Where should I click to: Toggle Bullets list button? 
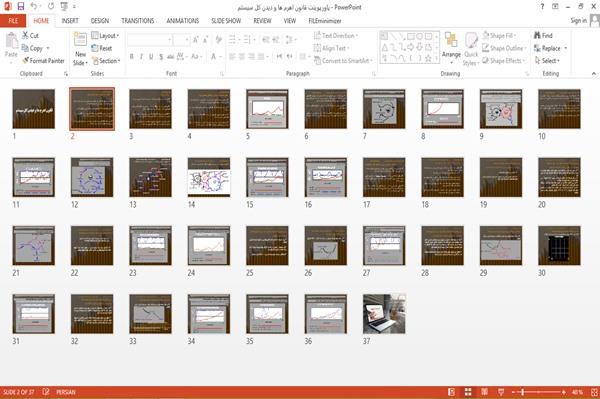tap(233, 39)
